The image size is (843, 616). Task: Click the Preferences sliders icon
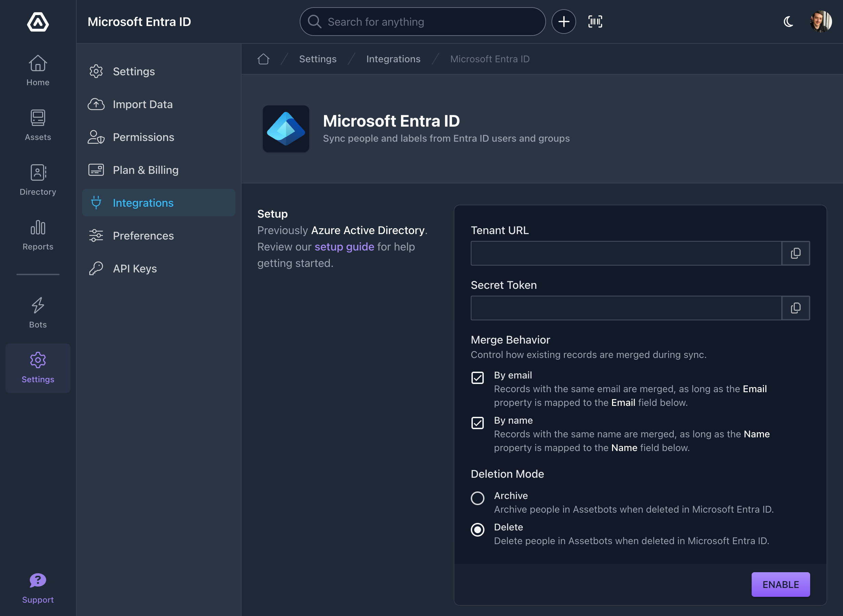(96, 236)
